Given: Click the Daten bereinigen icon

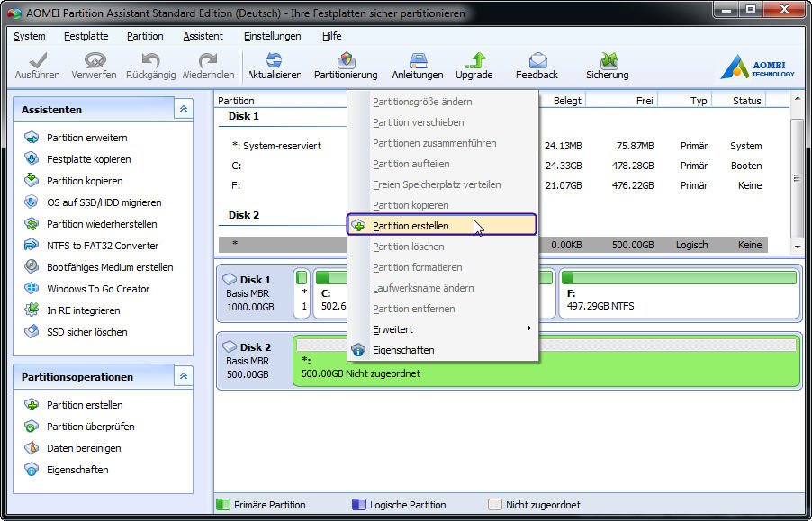Looking at the screenshot, I should coord(32,448).
